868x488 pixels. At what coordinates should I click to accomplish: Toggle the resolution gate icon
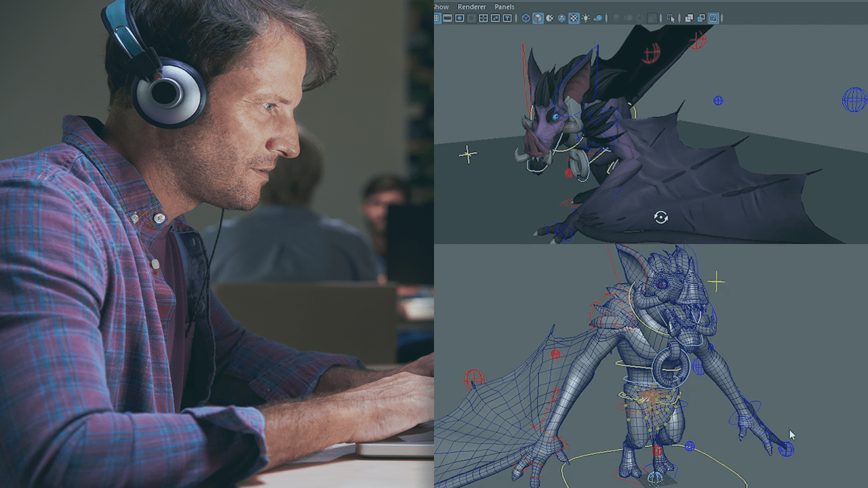tap(459, 18)
